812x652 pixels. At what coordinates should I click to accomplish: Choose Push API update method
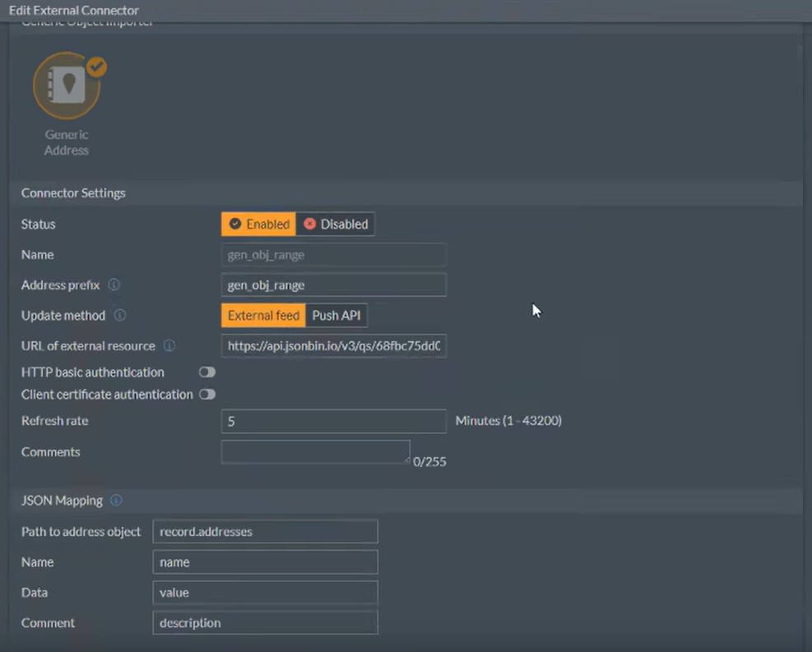336,315
